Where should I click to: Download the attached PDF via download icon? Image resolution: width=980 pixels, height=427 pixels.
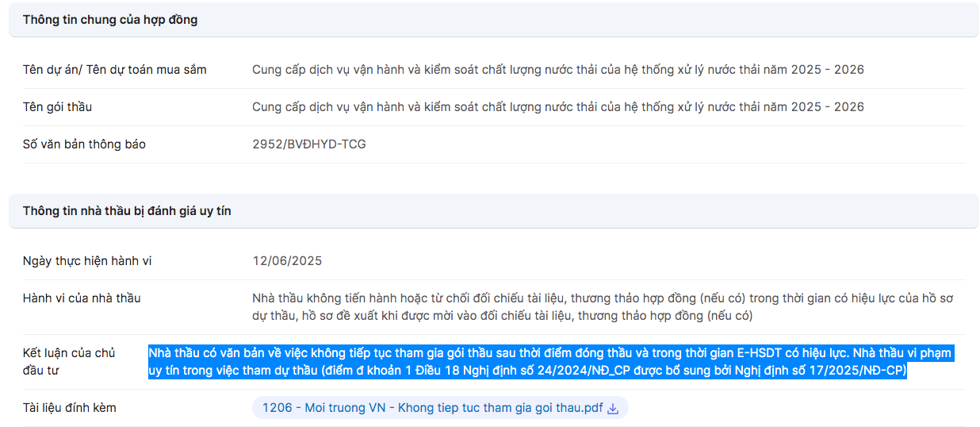[x=612, y=408]
